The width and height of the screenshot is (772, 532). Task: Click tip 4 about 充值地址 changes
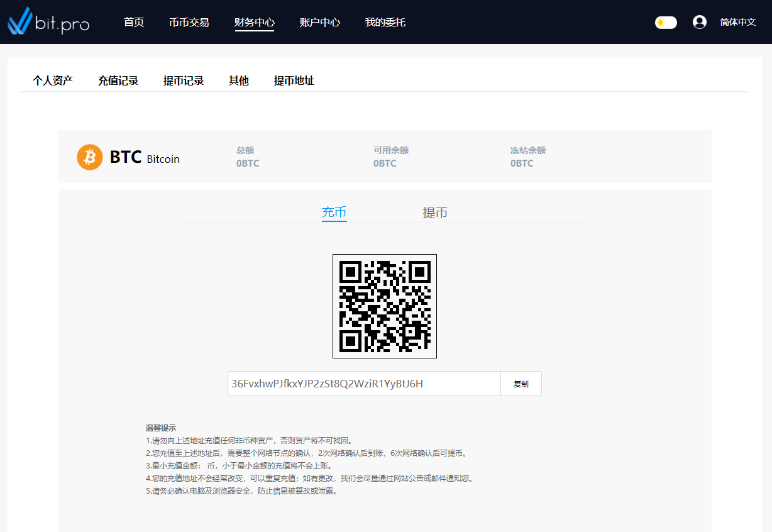click(x=309, y=479)
